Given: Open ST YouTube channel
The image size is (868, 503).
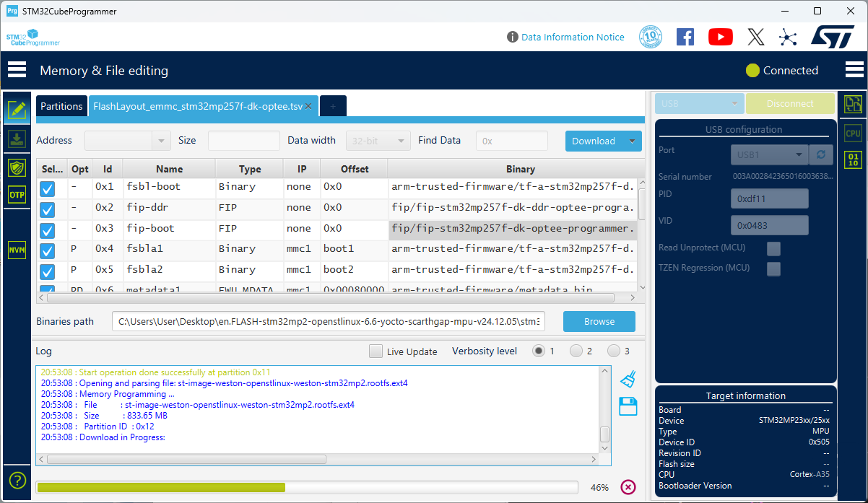Looking at the screenshot, I should pyautogui.click(x=721, y=37).
